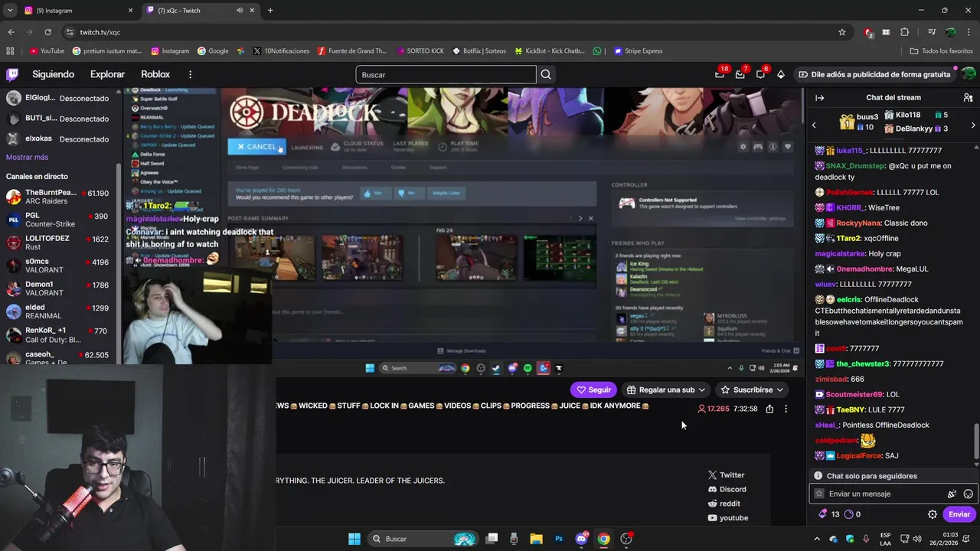The width and height of the screenshot is (980, 551).
Task: Toggle the star icon in the message field
Action: (x=819, y=494)
